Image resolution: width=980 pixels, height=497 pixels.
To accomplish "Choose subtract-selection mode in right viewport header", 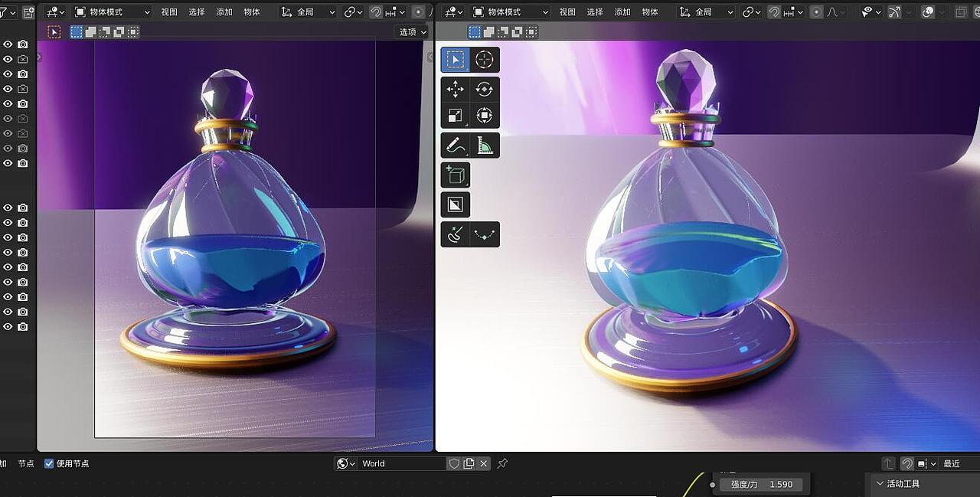I will click(503, 32).
